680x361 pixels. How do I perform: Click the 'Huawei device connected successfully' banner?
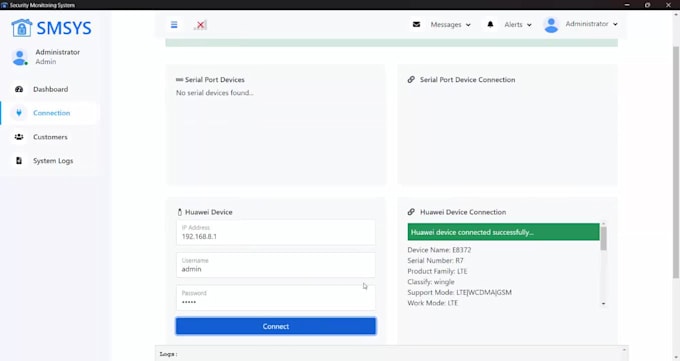(x=503, y=232)
